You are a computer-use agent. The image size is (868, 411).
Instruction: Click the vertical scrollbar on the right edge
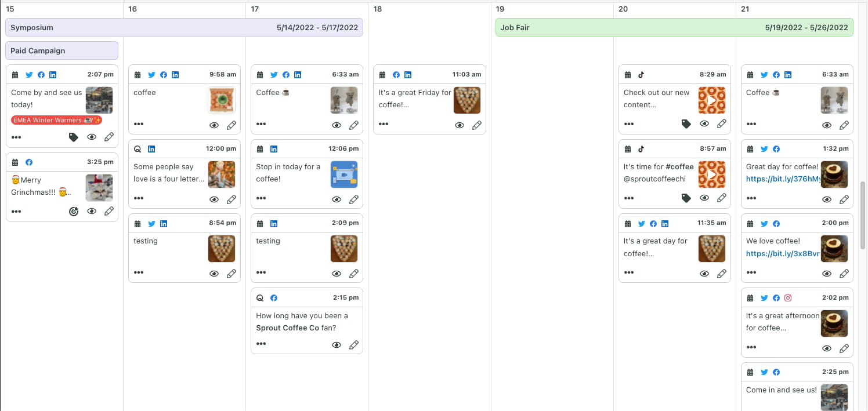tap(862, 232)
